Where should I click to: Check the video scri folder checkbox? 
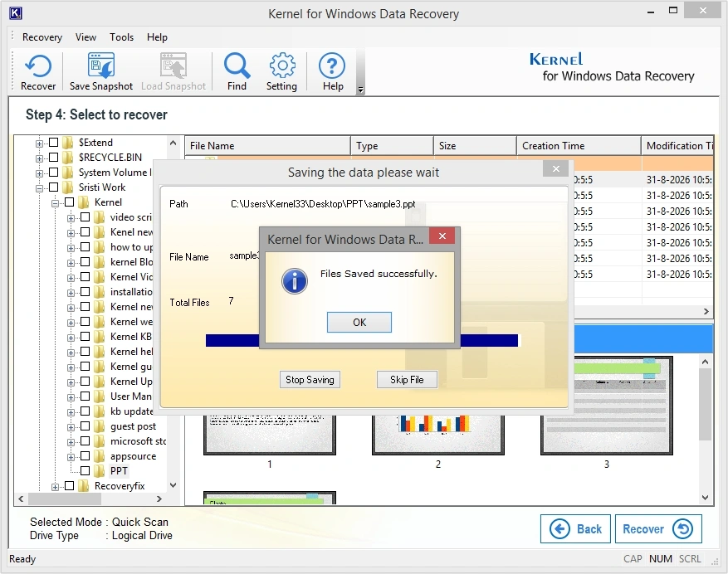85,216
